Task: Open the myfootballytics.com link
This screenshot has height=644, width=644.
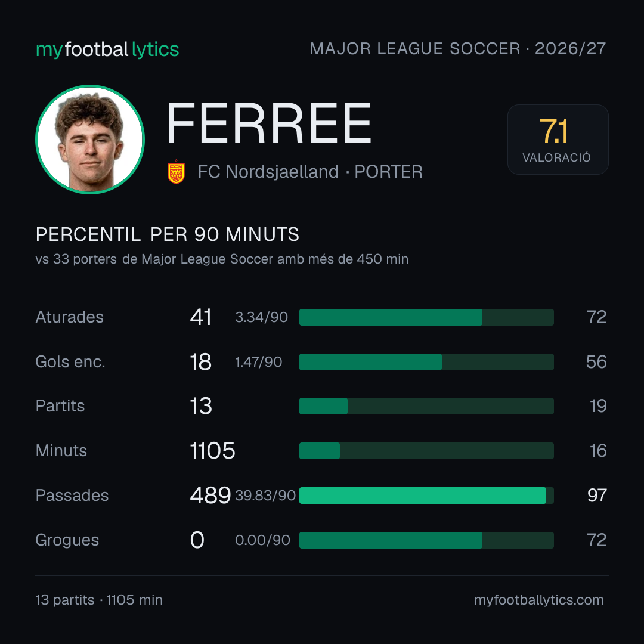Action: coord(539,600)
